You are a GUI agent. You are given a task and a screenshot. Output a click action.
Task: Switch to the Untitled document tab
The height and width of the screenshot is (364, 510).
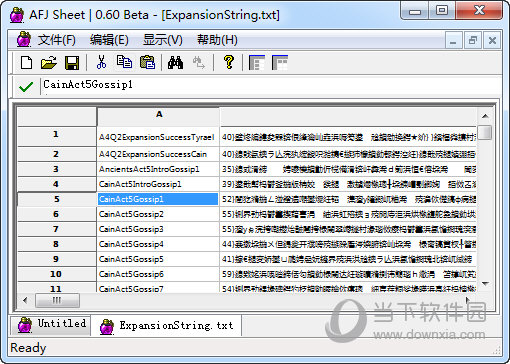(x=51, y=325)
